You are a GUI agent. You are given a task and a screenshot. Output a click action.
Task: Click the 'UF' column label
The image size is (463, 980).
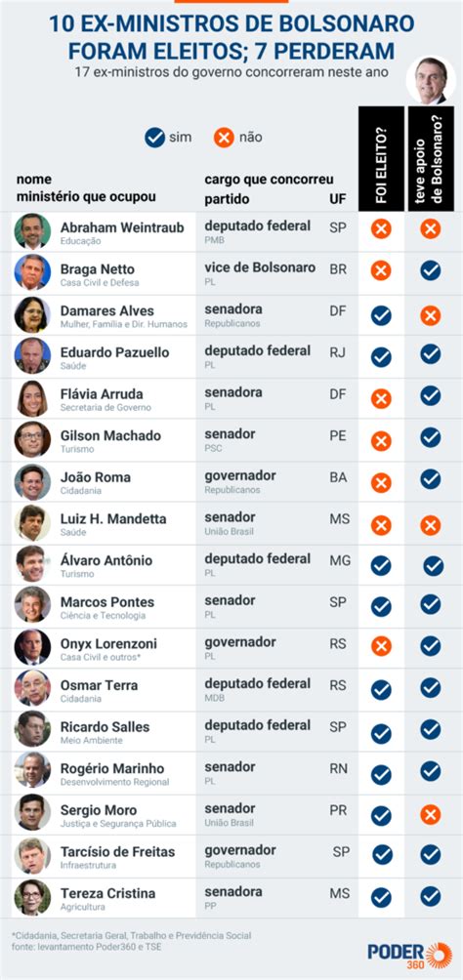(x=337, y=199)
